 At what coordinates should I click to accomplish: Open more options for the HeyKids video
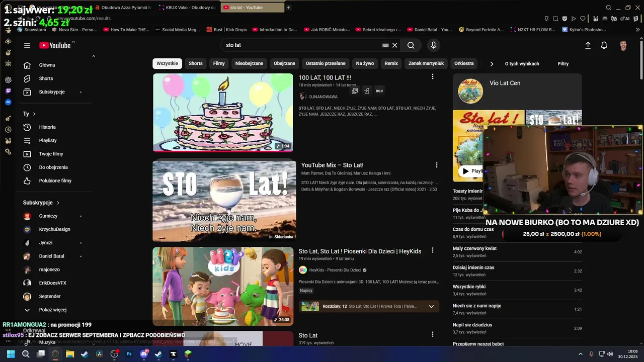pyautogui.click(x=432, y=251)
